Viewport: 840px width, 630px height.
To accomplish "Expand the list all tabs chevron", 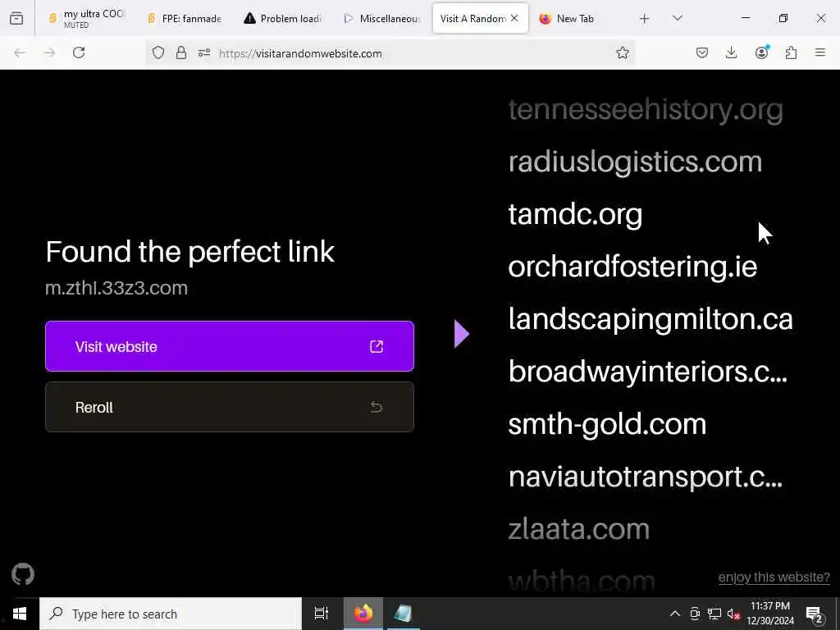I will coord(678,18).
